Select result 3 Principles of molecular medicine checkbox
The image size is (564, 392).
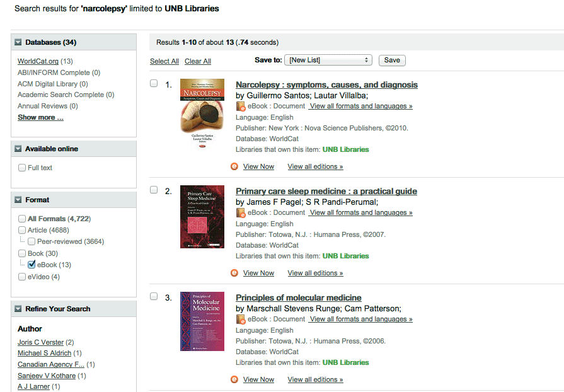pos(154,296)
